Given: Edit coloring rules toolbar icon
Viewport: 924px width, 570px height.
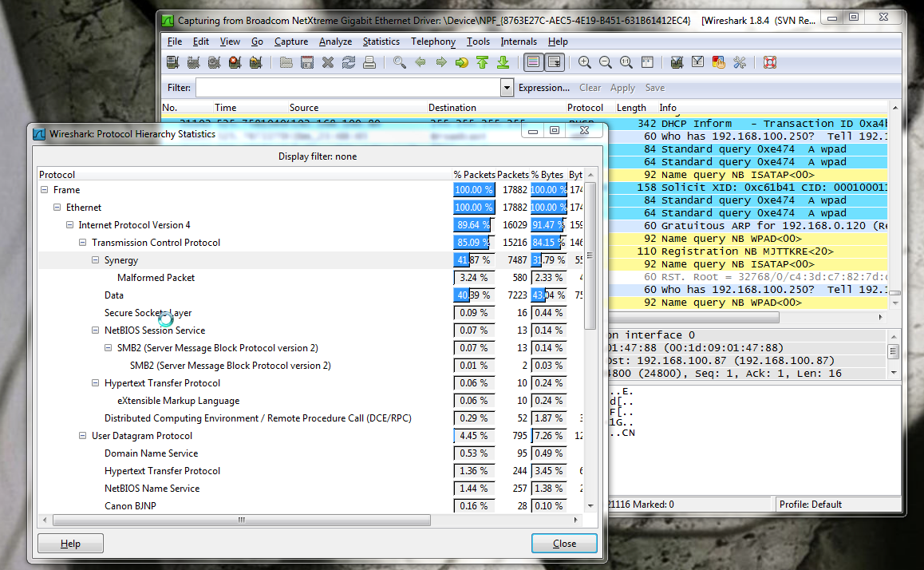Looking at the screenshot, I should (x=718, y=62).
